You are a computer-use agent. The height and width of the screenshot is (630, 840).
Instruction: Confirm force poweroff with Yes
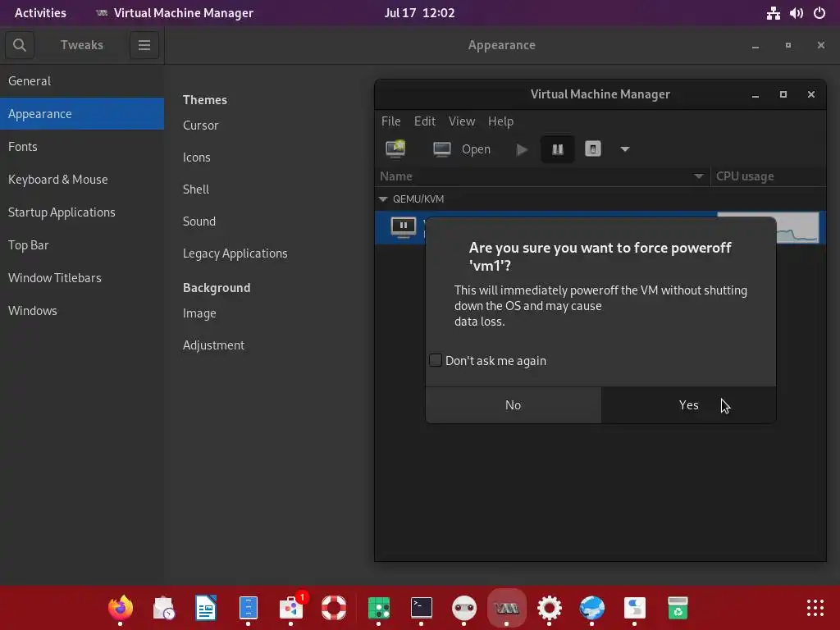(688, 405)
